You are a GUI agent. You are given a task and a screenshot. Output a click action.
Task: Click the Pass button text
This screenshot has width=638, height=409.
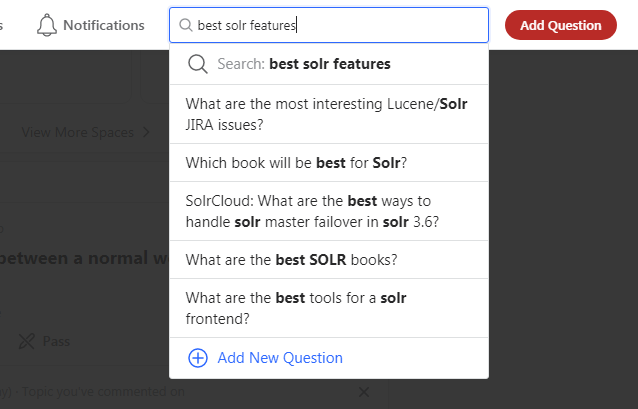pos(56,341)
